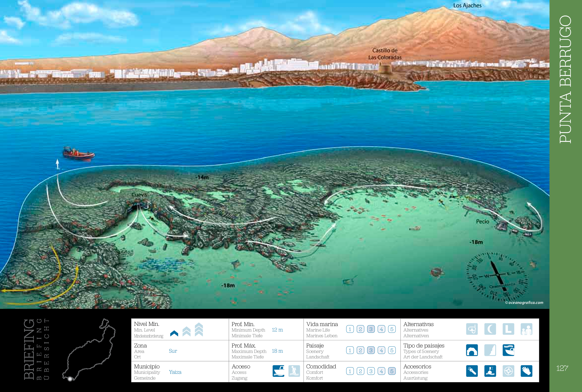Click the compass accessory icon

(x=508, y=371)
